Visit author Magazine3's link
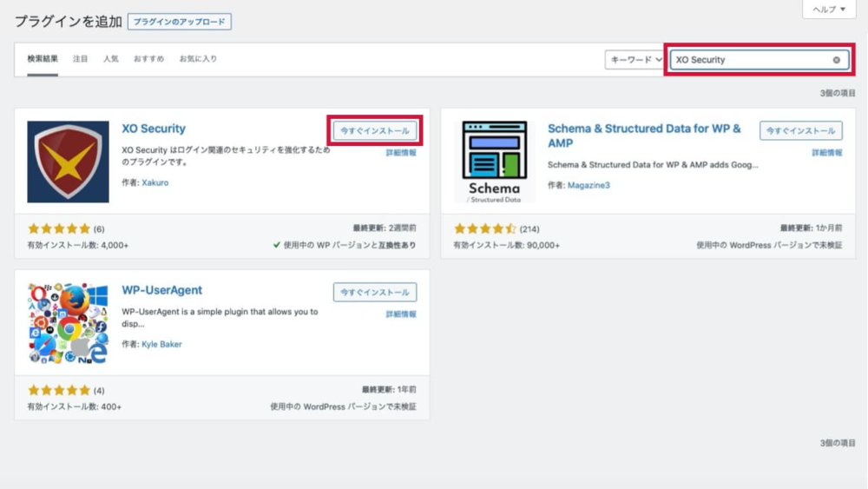Image resolution: width=868 pixels, height=489 pixels. click(589, 186)
